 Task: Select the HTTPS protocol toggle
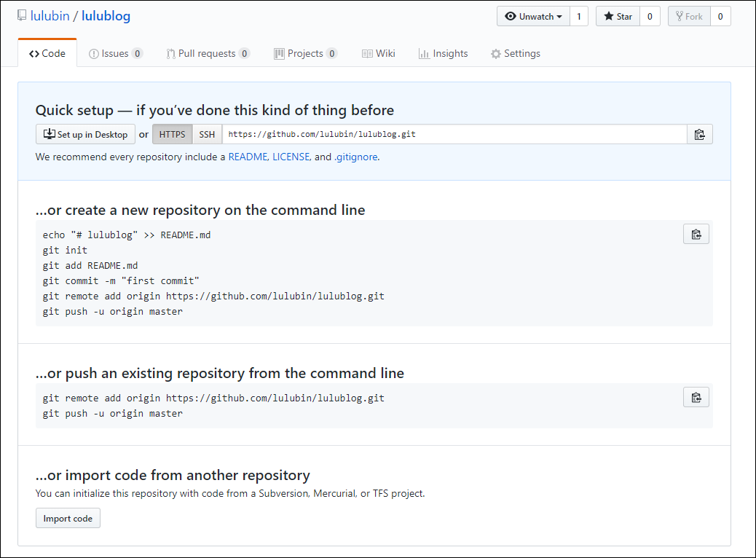pyautogui.click(x=172, y=135)
